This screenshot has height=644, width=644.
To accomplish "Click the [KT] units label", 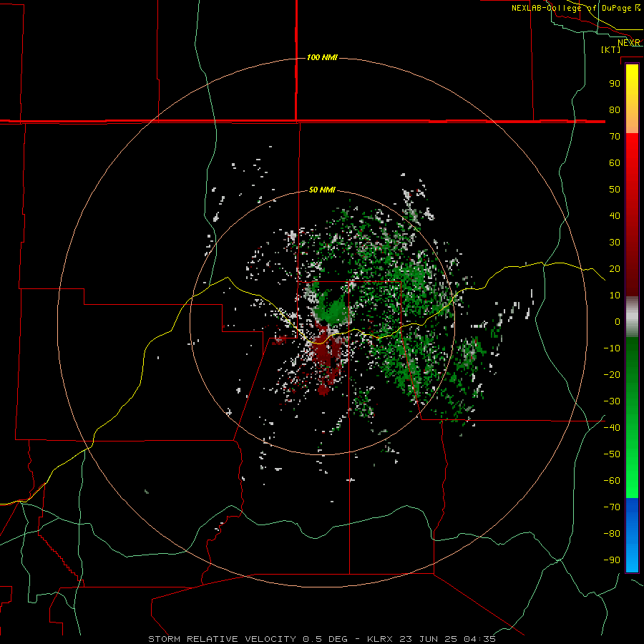I will pyautogui.click(x=610, y=49).
